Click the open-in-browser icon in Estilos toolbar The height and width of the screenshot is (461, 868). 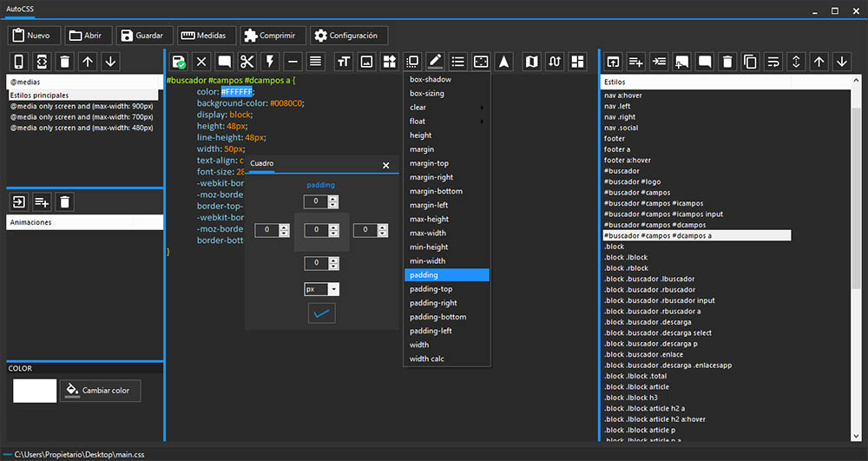click(x=613, y=62)
